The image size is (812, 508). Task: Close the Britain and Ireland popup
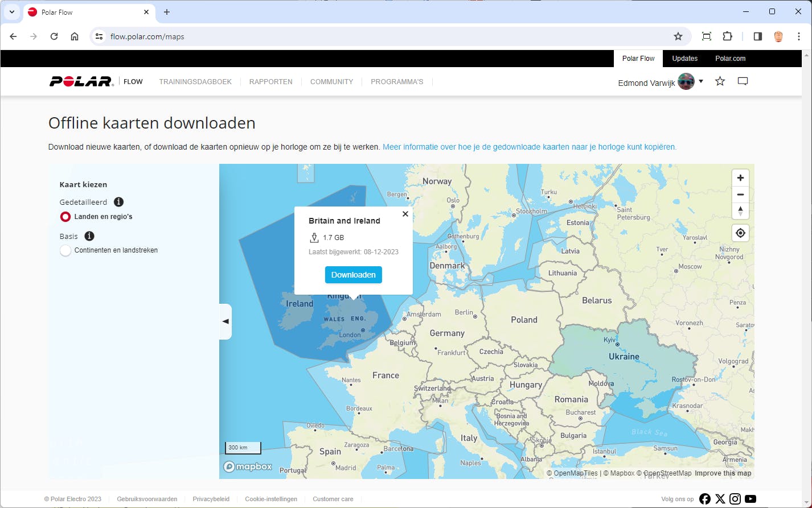tap(405, 214)
